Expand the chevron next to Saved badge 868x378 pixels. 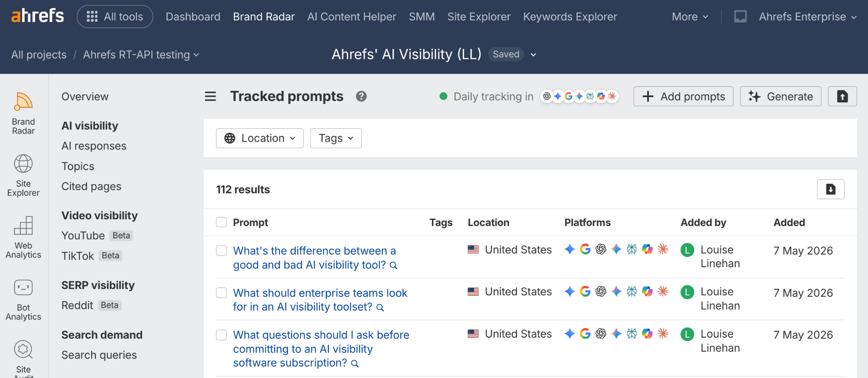[x=534, y=55]
